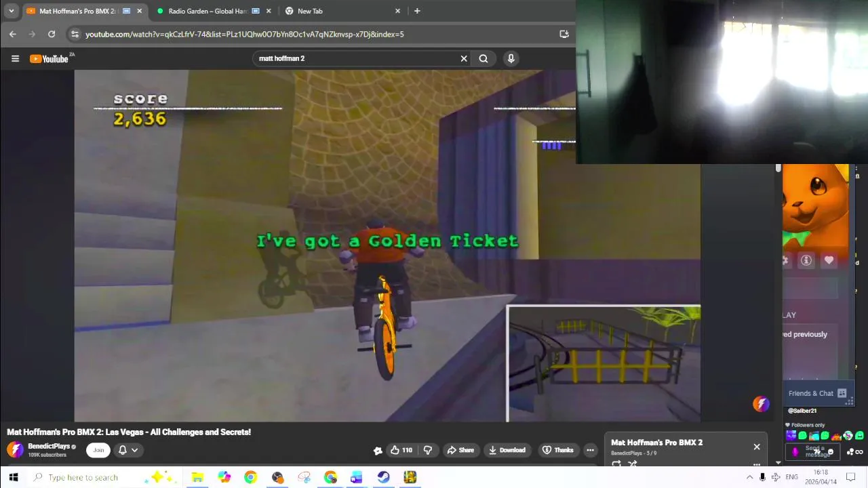Close the Mat Hoffman's Pro BMX tab
This screenshot has height=488, width=868.
(x=140, y=11)
